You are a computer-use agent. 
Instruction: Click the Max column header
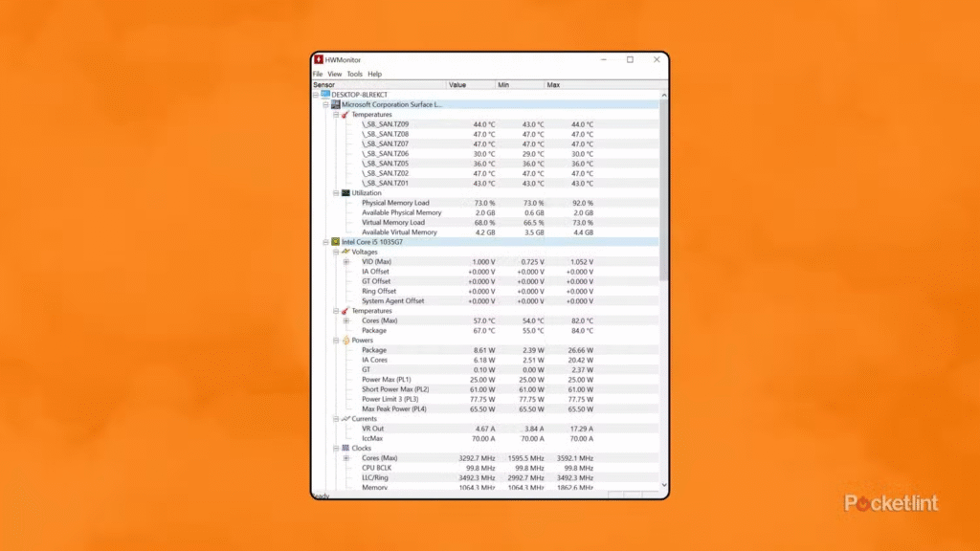point(574,85)
